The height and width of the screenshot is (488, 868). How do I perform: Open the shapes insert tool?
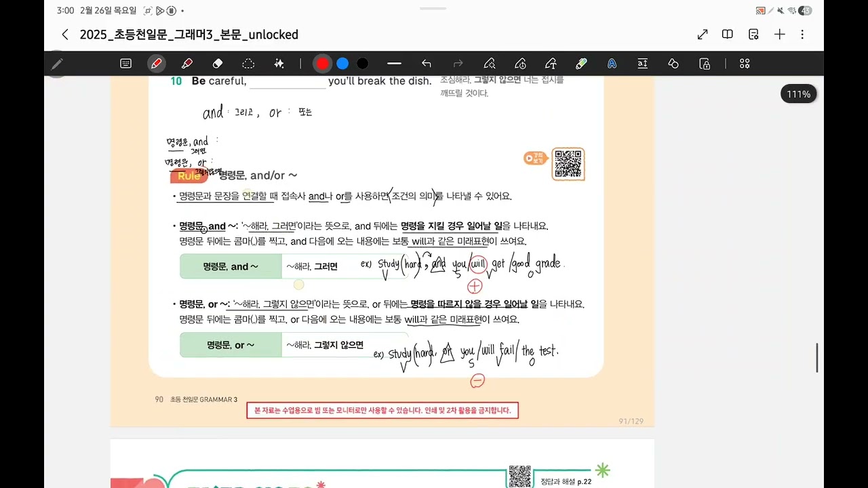673,63
